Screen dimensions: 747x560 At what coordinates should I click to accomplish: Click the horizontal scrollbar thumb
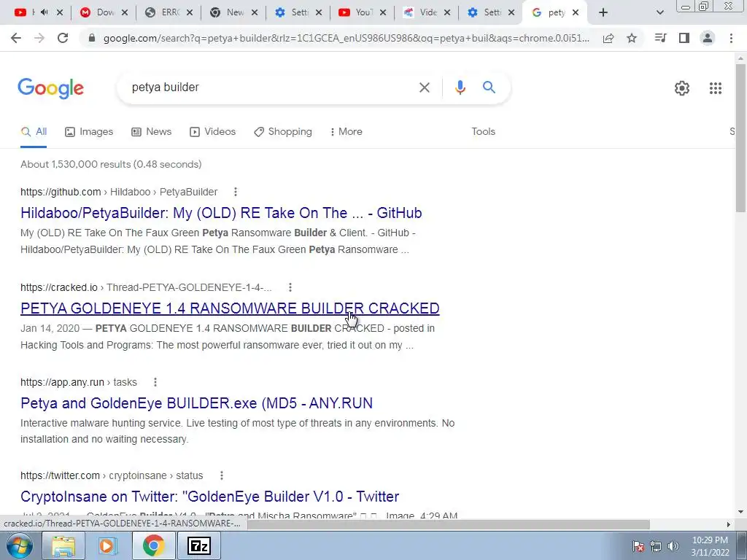pos(449,524)
